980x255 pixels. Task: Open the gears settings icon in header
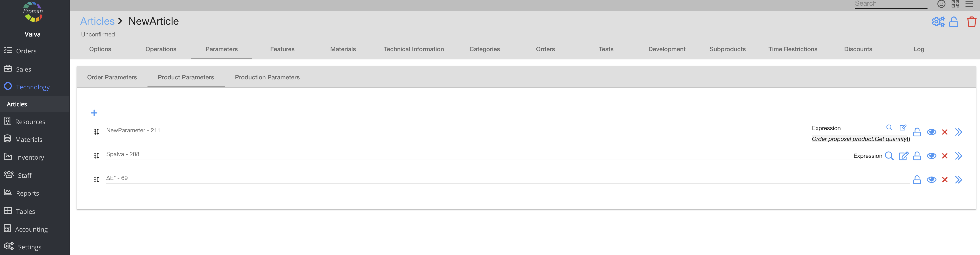pyautogui.click(x=938, y=22)
